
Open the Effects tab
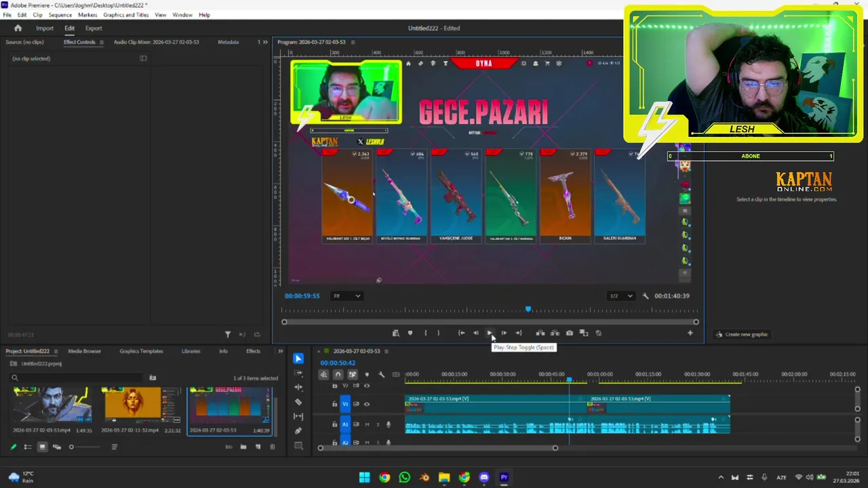[x=253, y=351]
